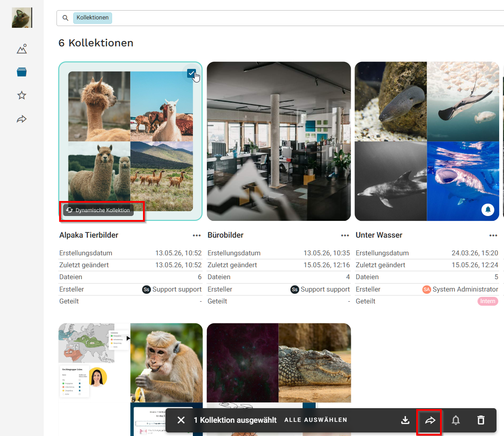
Task: Open favorites star icon in sidebar
Action: coord(22,95)
